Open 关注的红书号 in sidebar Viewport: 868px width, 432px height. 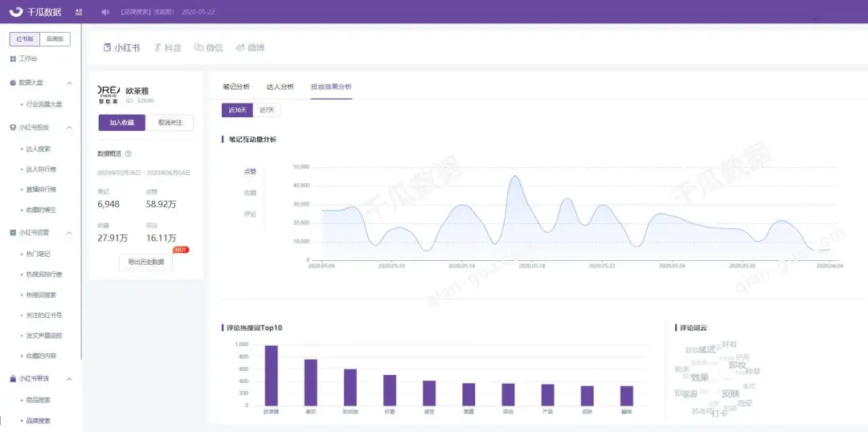pyautogui.click(x=43, y=316)
